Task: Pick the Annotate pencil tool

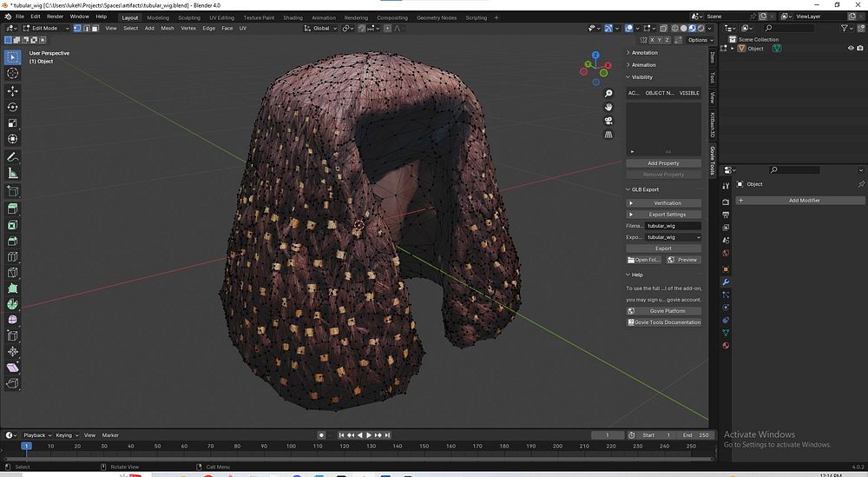Action: [13, 157]
